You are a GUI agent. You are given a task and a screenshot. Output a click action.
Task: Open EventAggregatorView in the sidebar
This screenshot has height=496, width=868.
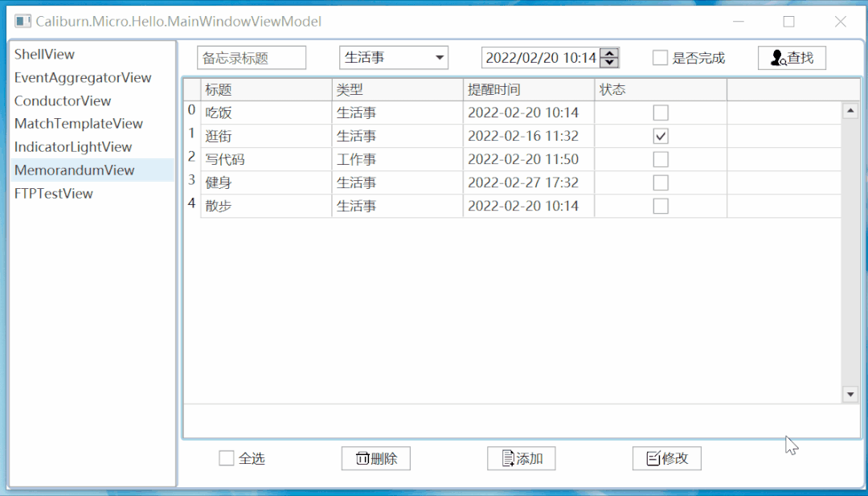pyautogui.click(x=92, y=77)
